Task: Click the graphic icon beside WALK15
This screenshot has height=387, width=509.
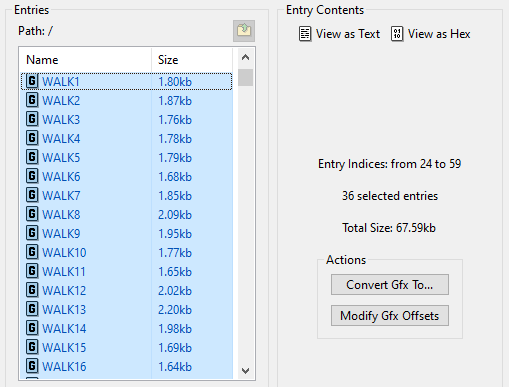Action: [32, 347]
